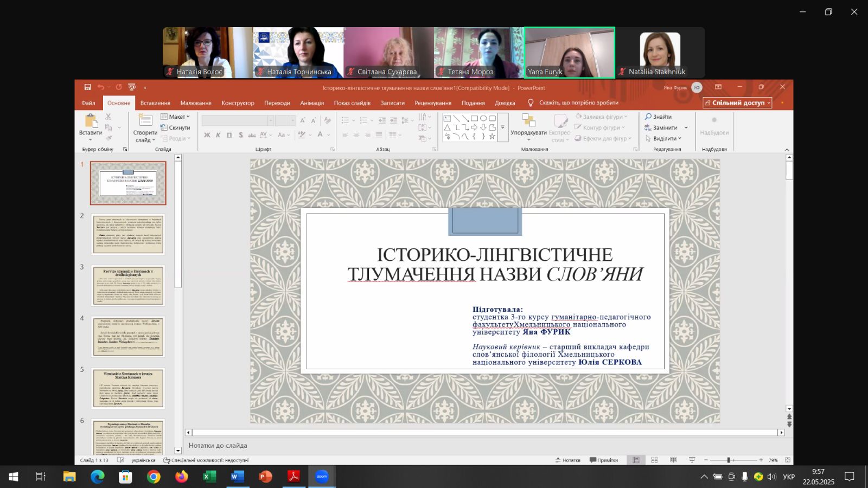Click the Спільний доступ share button
The width and height of the screenshot is (868, 488).
(x=737, y=103)
